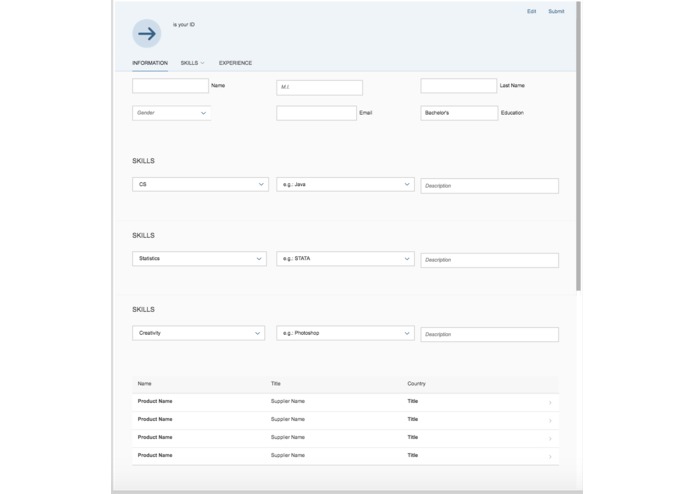695x494 pixels.
Task: Focus the first Name input field
Action: coord(170,86)
